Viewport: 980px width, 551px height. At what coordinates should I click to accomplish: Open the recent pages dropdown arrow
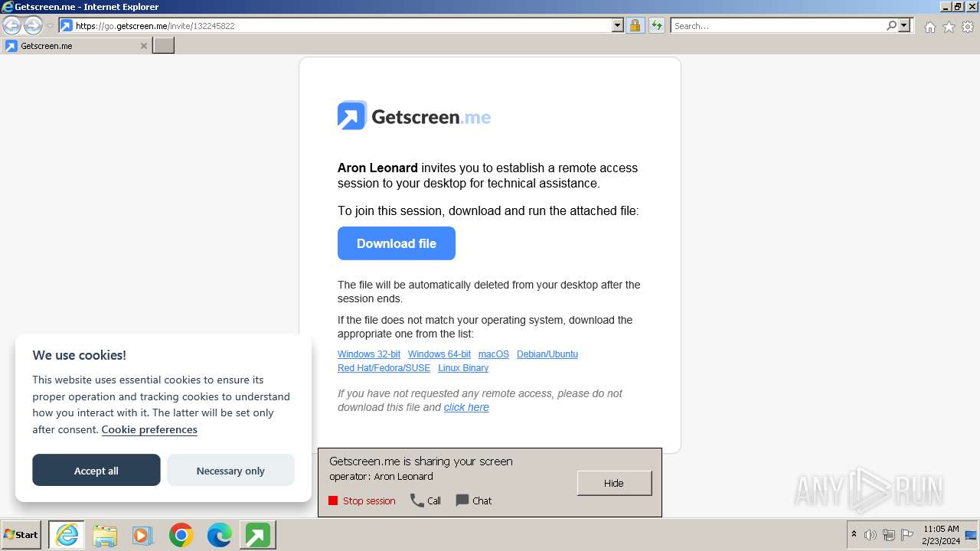[50, 26]
